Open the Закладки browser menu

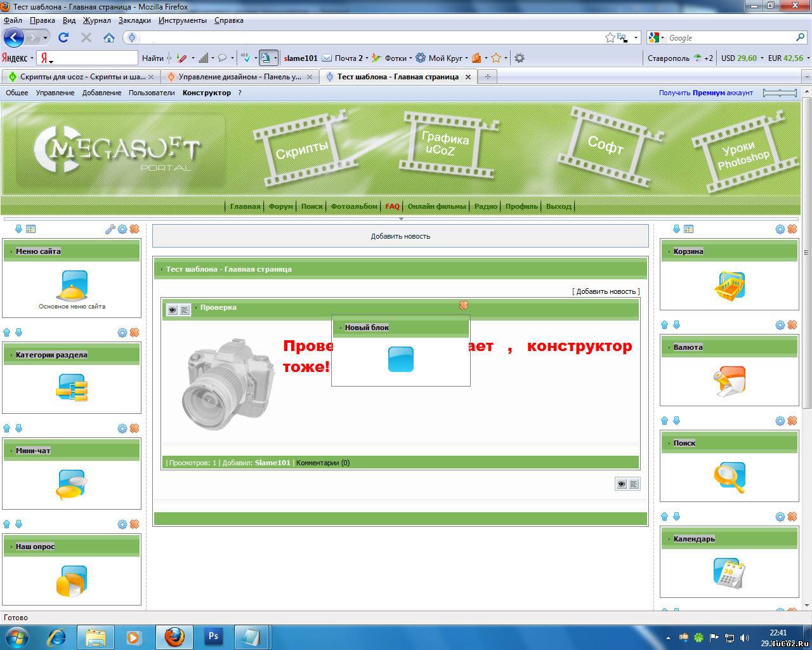click(134, 20)
